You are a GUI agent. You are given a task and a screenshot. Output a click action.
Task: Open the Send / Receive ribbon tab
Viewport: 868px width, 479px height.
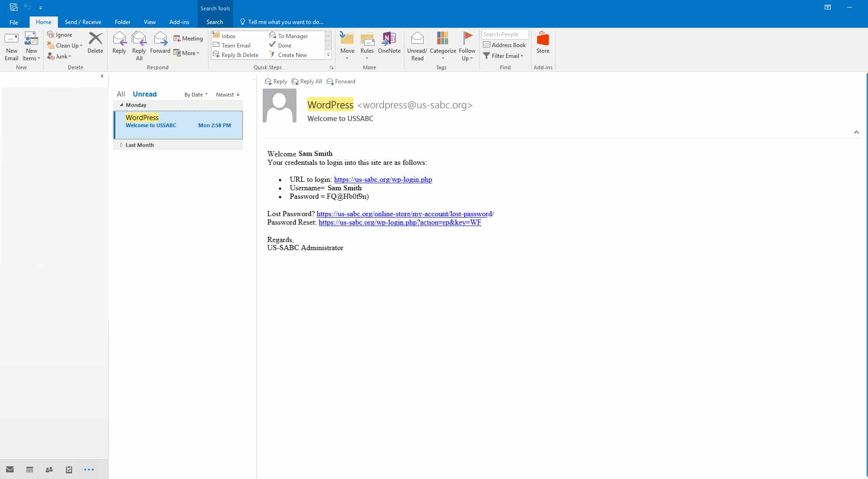coord(83,22)
